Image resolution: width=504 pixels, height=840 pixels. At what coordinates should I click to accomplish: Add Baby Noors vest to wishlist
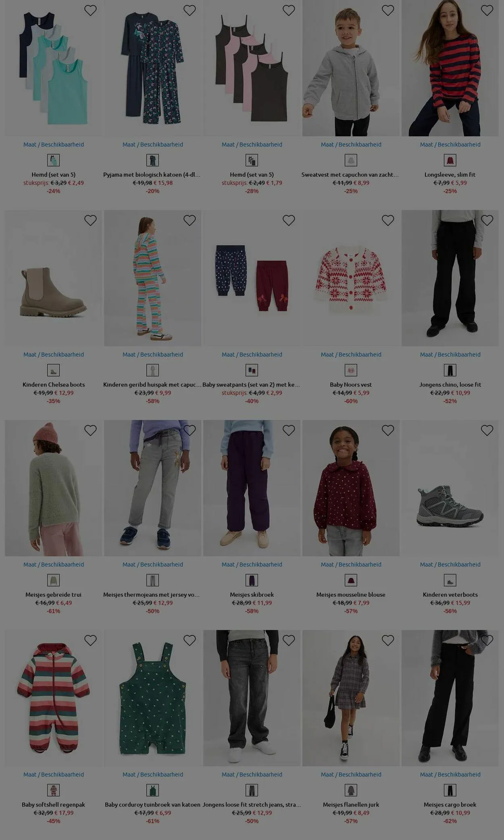(x=388, y=220)
